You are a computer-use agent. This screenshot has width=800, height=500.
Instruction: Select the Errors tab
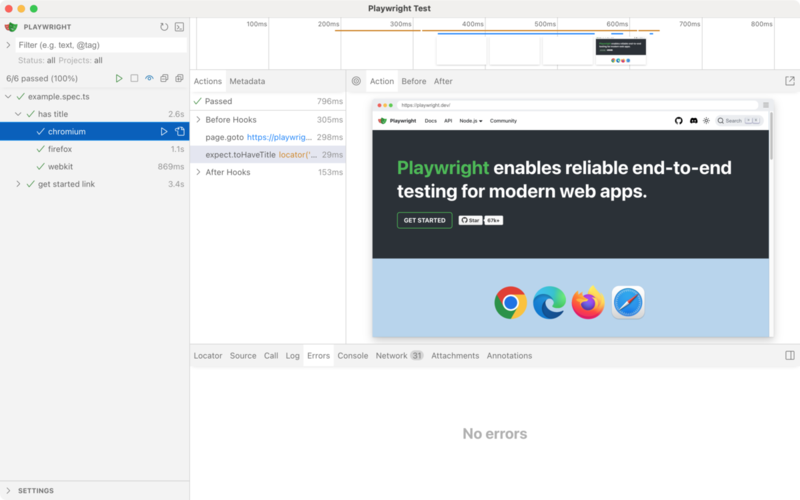pos(318,356)
